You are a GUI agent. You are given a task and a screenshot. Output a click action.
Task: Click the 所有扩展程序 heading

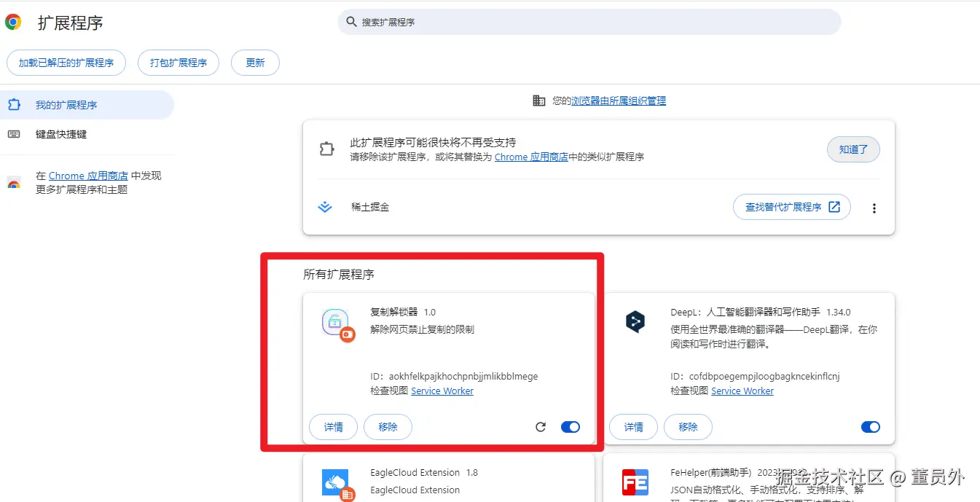tap(339, 275)
